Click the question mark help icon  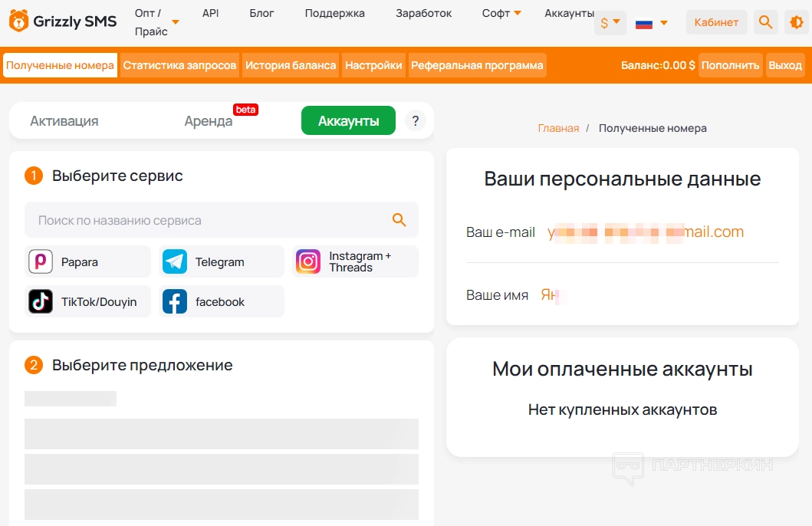[415, 120]
